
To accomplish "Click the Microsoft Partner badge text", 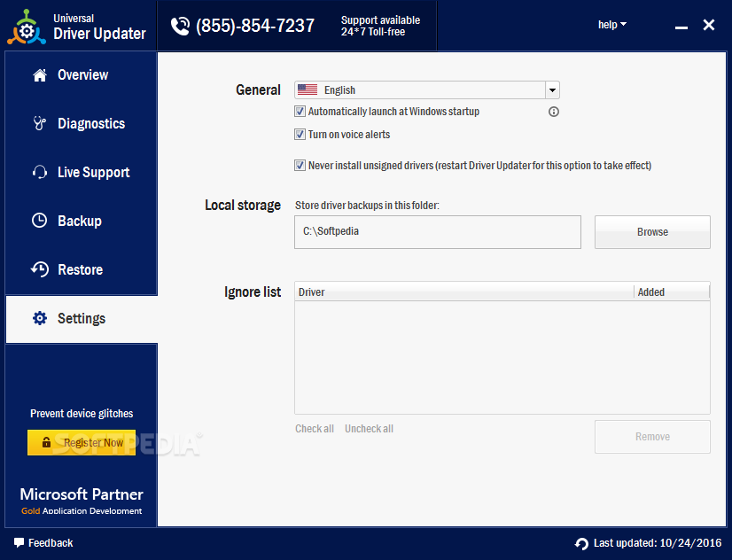I will click(82, 494).
